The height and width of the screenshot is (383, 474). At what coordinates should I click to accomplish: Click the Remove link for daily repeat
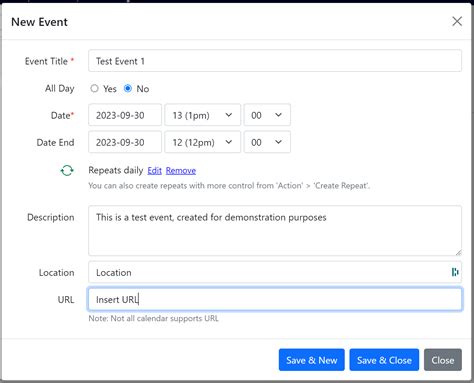coord(181,171)
